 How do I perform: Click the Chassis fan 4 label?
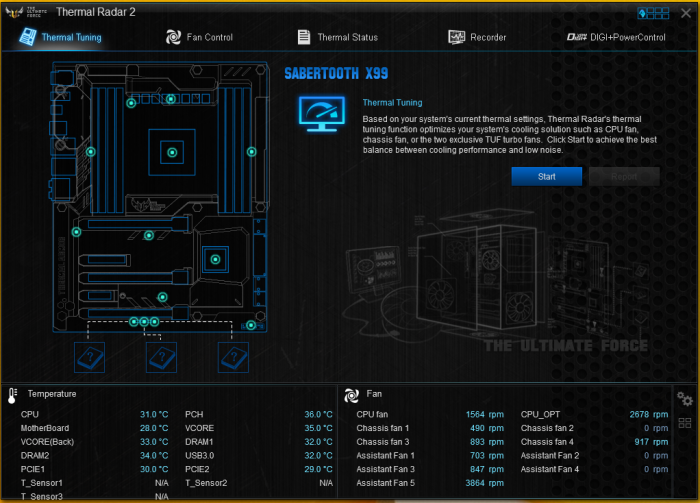pyautogui.click(x=547, y=442)
